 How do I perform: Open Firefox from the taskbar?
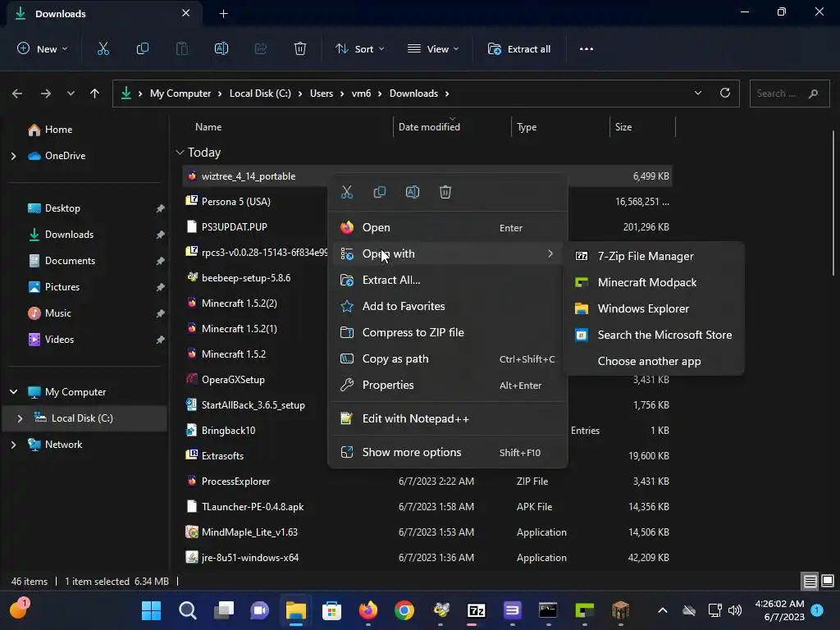point(368,610)
